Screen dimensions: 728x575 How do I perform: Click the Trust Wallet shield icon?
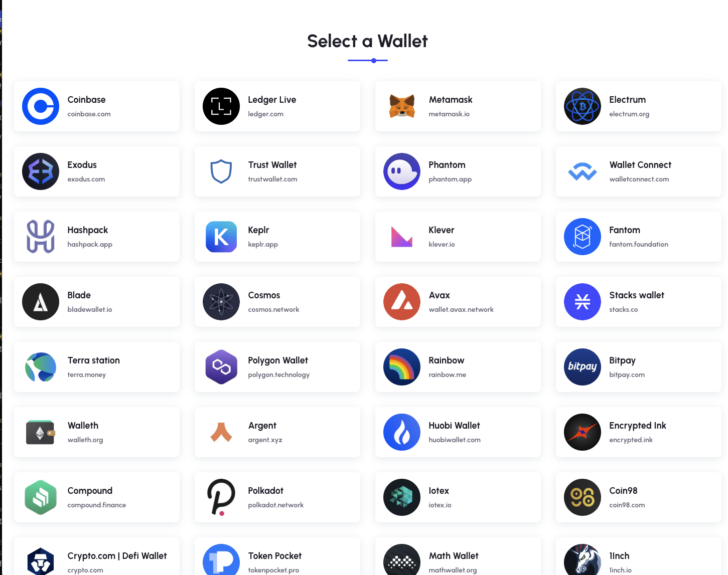tap(221, 171)
